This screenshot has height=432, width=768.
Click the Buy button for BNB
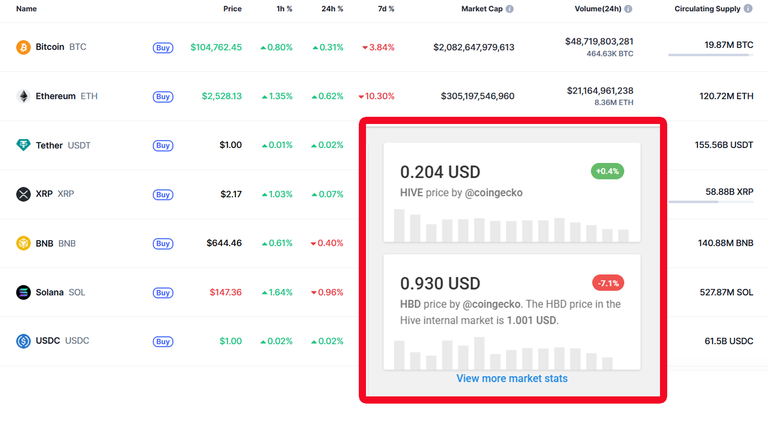tap(163, 243)
